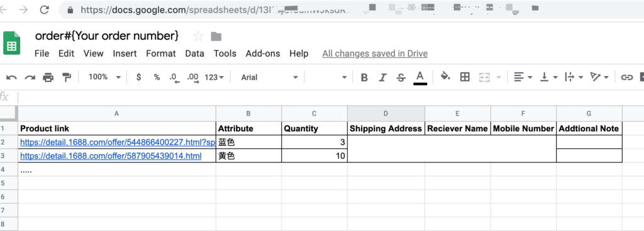Star this spreadsheet document

[x=198, y=36]
